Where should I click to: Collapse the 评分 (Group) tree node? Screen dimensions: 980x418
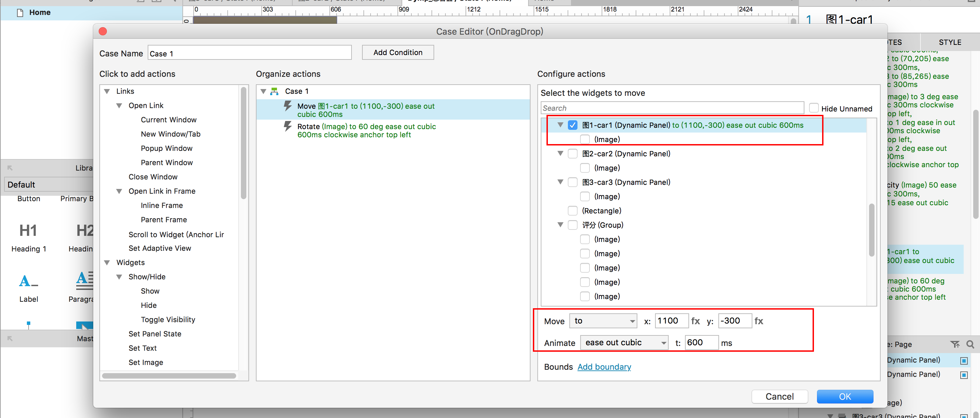tap(560, 225)
